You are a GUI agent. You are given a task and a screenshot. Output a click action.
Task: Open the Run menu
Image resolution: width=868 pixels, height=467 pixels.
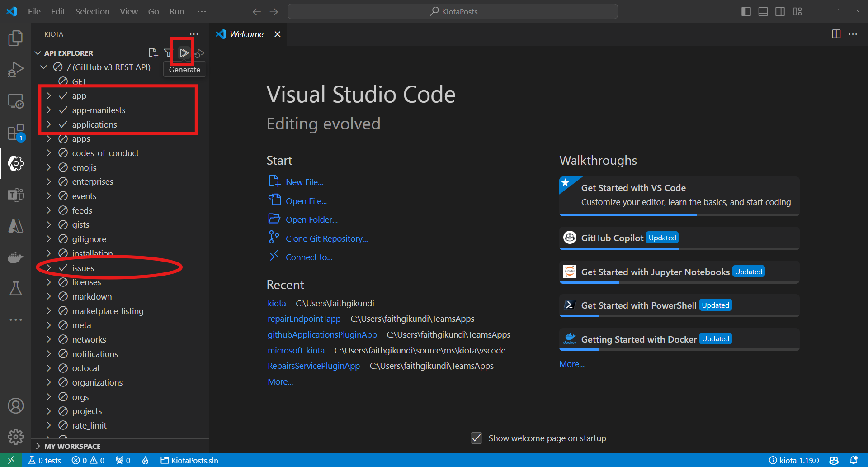click(x=177, y=11)
